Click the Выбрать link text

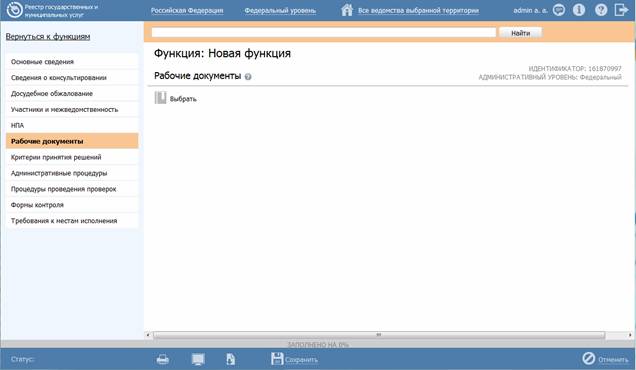click(x=183, y=99)
